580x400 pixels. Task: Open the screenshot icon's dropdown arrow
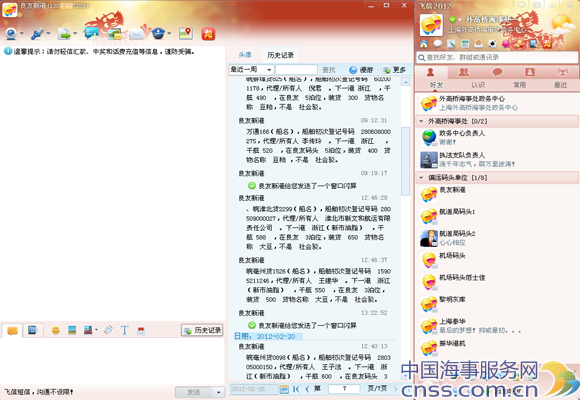[x=97, y=329]
